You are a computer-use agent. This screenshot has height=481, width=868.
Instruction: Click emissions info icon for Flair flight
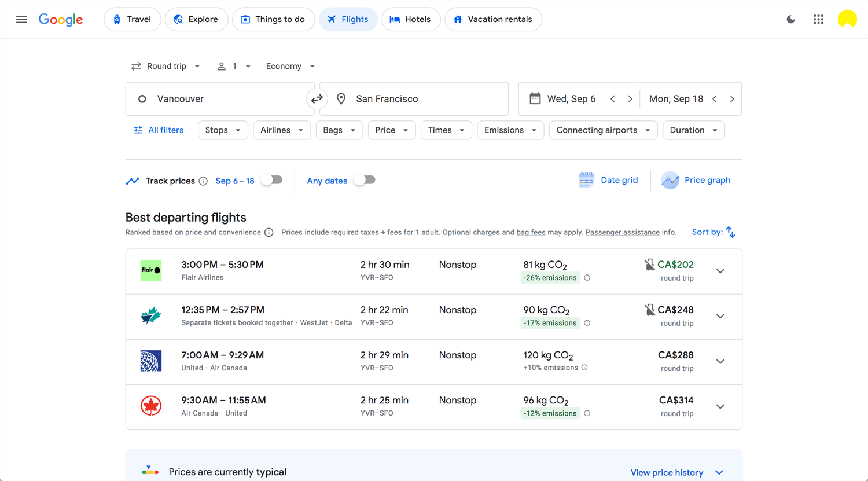[587, 278]
